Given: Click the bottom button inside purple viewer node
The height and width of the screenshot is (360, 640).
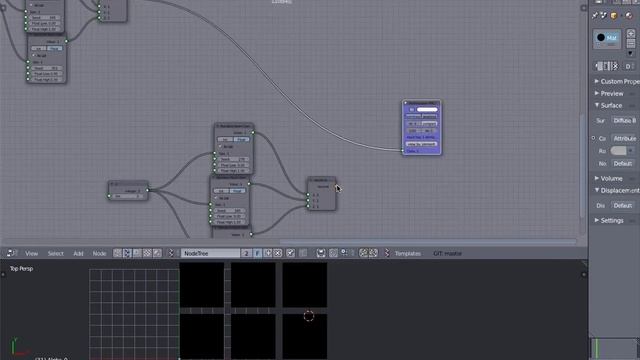Looking at the screenshot, I should [x=421, y=144].
